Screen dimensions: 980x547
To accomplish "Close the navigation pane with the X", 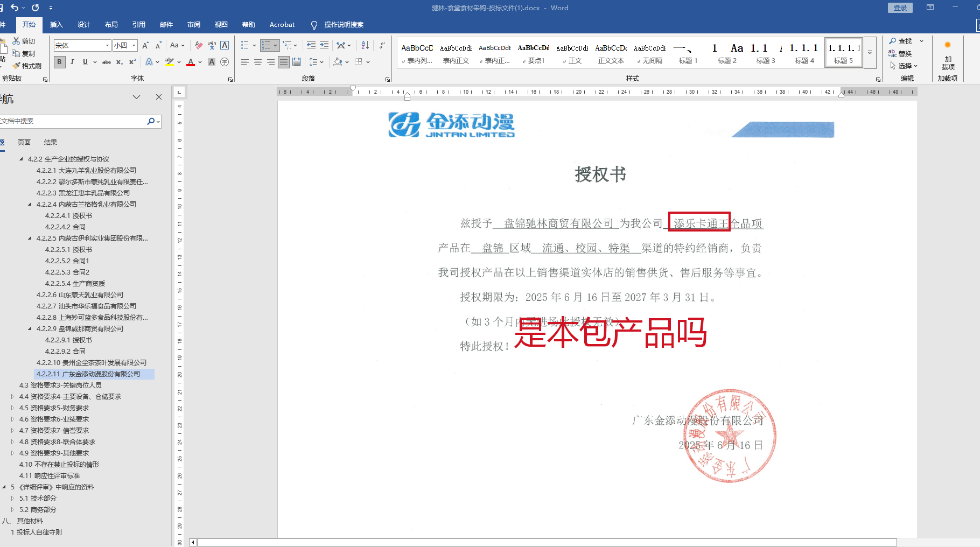I will click(159, 97).
